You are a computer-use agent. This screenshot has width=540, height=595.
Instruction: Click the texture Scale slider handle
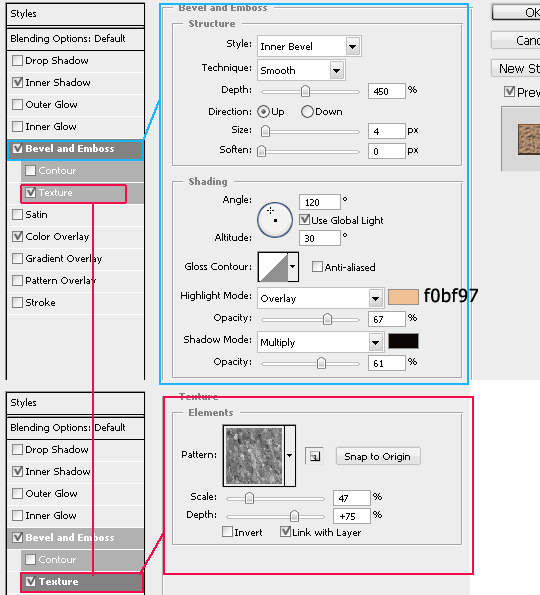pyautogui.click(x=249, y=498)
